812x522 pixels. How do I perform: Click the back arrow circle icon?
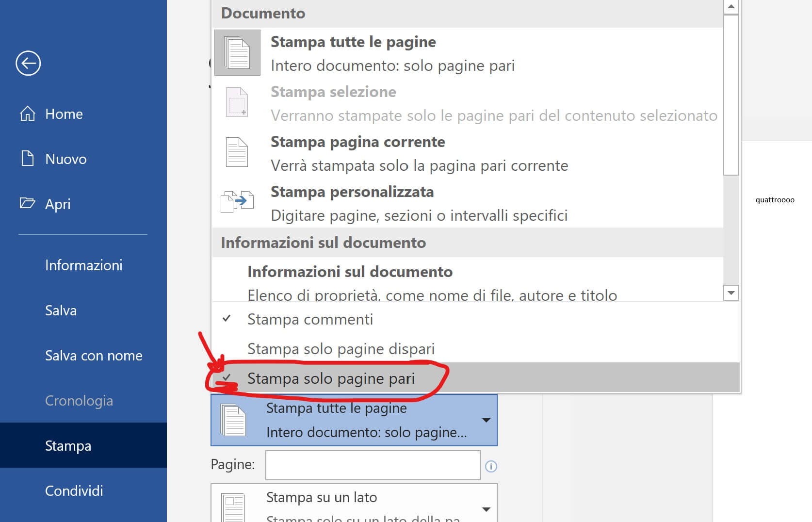[x=28, y=63]
